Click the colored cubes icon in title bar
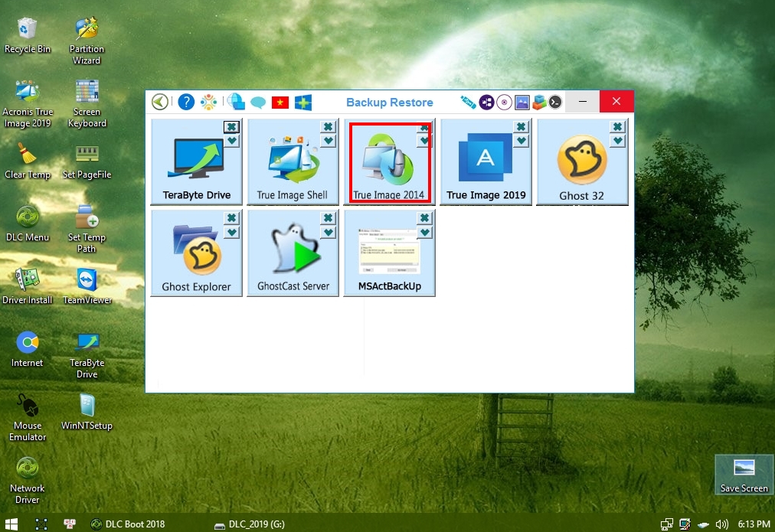This screenshot has width=775, height=532. pos(539,103)
